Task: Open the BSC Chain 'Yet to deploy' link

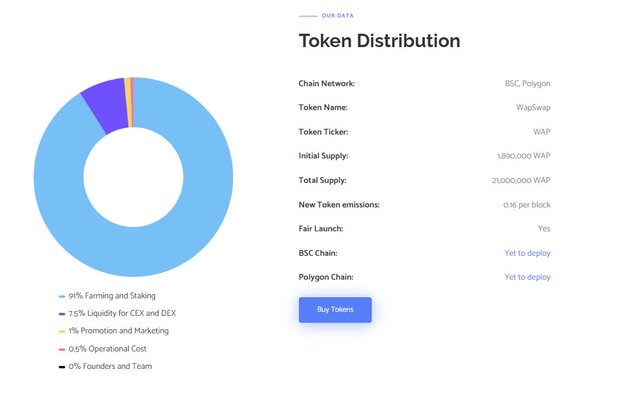Action: tap(527, 253)
